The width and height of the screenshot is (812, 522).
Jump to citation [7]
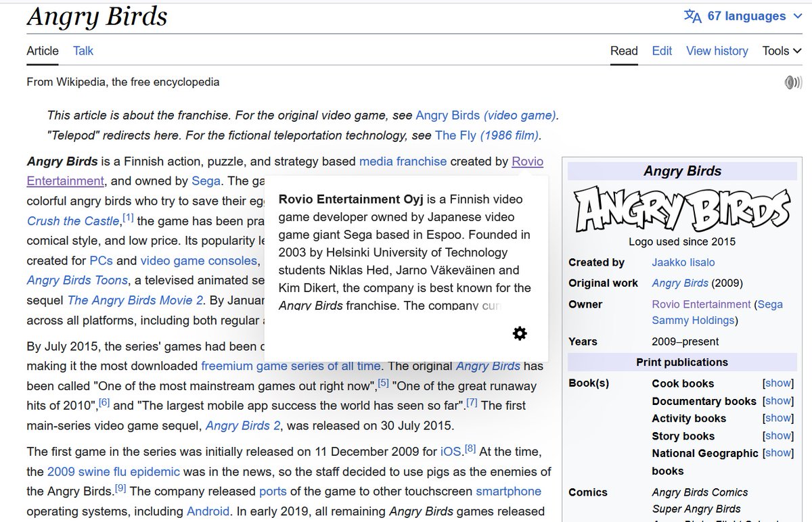(x=472, y=403)
